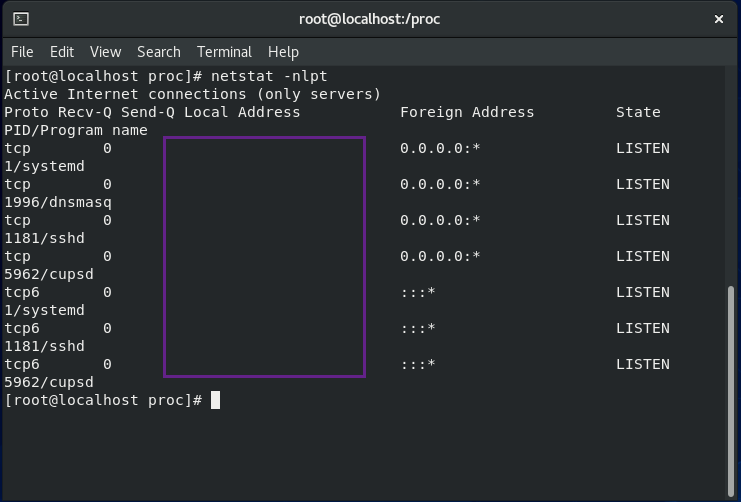This screenshot has width=741, height=502.
Task: Click 'Send-Q' column header text
Action: coord(148,112)
